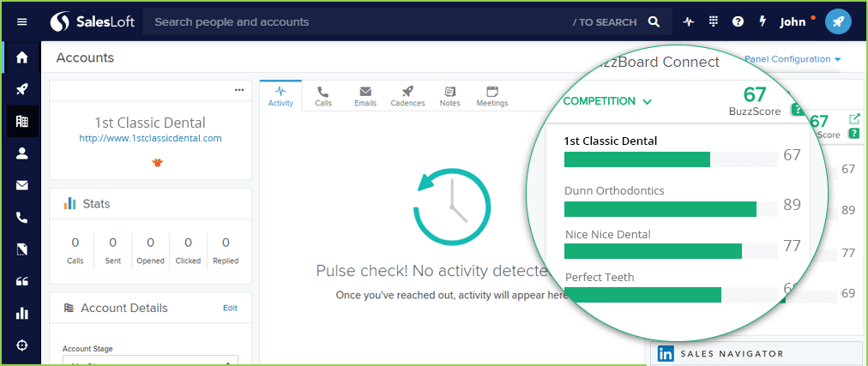Switch to the Calls tab

click(323, 96)
